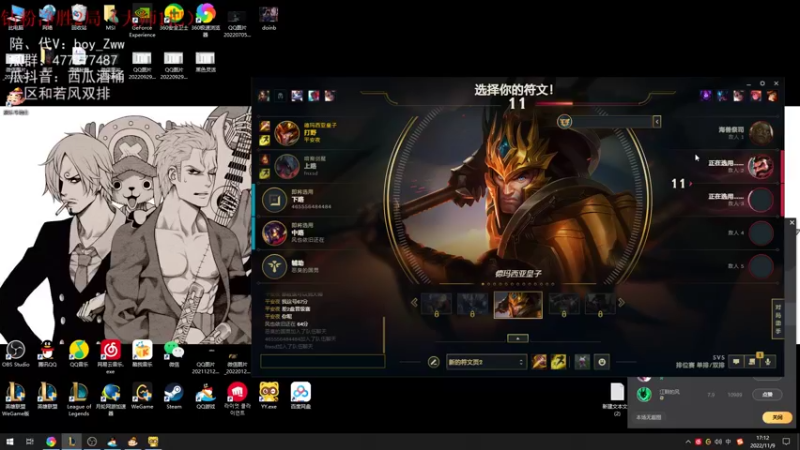
Task: Open the rune page dropdown
Action: [486, 362]
